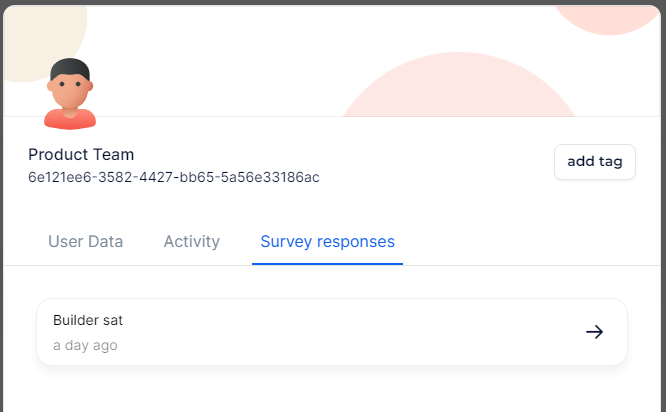Click the "Product Team" name heading
Viewport: 666px width, 412px height.
tap(81, 154)
